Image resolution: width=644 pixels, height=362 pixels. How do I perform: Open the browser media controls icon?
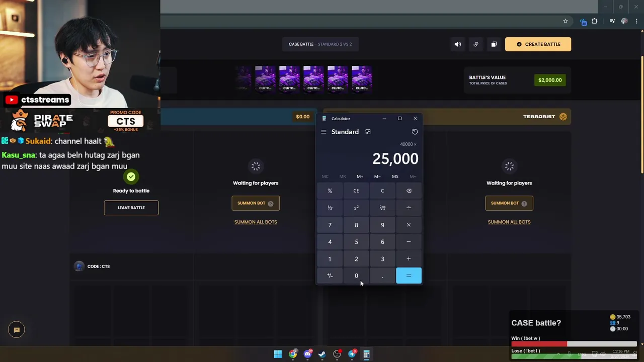coord(612,21)
